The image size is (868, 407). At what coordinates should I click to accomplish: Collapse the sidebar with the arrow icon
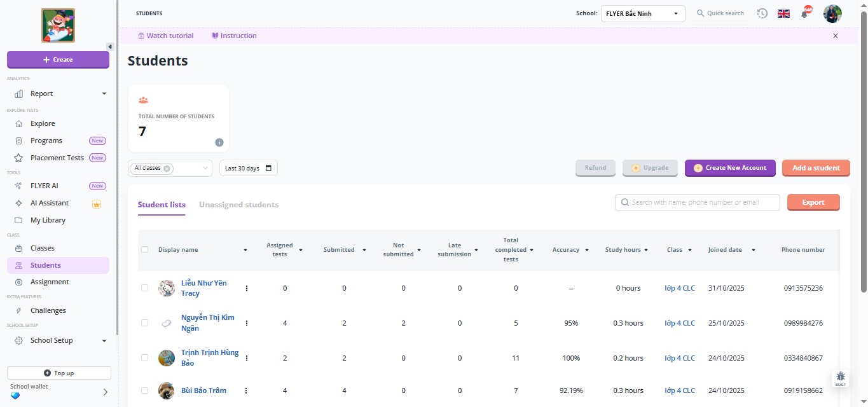point(110,46)
